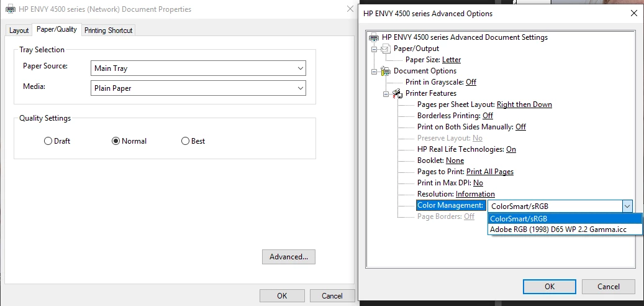Click the Pages per Sheet Layout label

click(x=456, y=104)
